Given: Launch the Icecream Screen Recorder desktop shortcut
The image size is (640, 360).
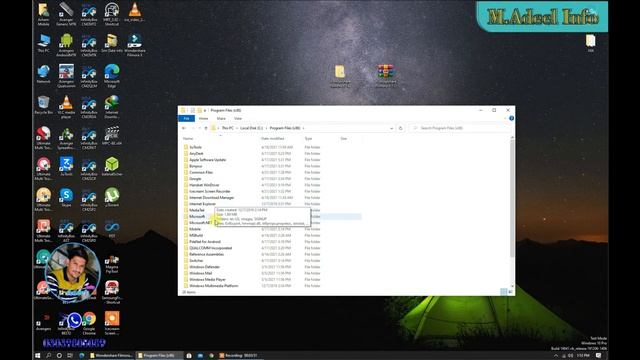Looking at the screenshot, I should [x=112, y=323].
